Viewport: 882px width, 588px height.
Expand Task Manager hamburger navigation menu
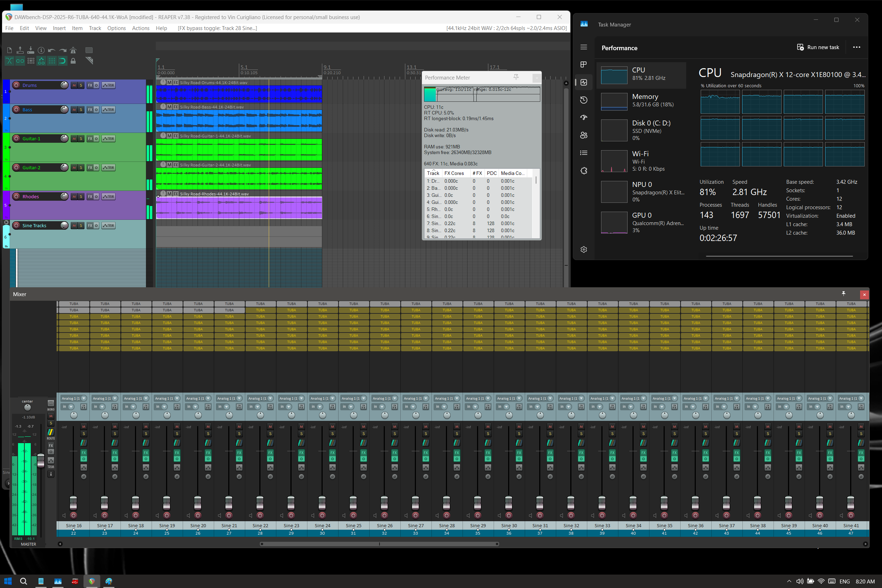coord(583,47)
